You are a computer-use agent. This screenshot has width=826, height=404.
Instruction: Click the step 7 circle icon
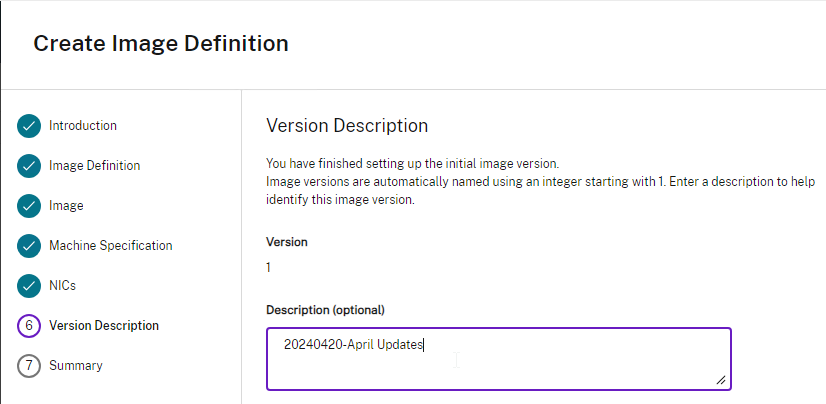pyautogui.click(x=29, y=366)
